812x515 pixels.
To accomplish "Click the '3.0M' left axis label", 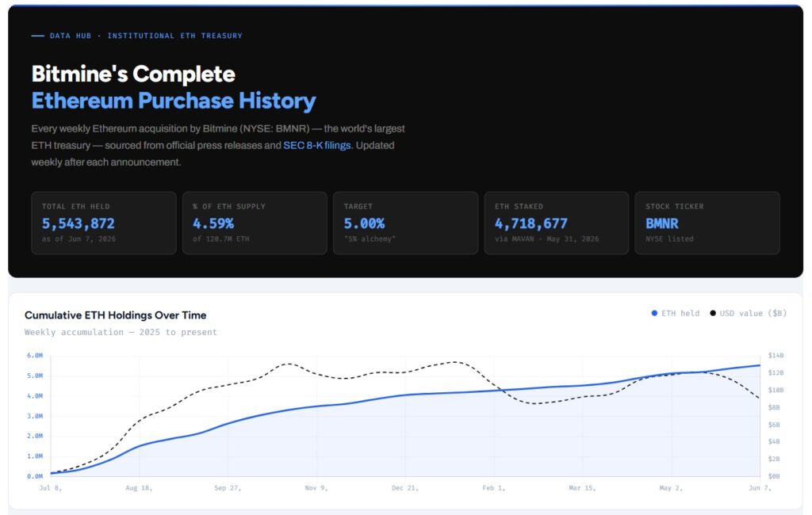I will (x=35, y=416).
